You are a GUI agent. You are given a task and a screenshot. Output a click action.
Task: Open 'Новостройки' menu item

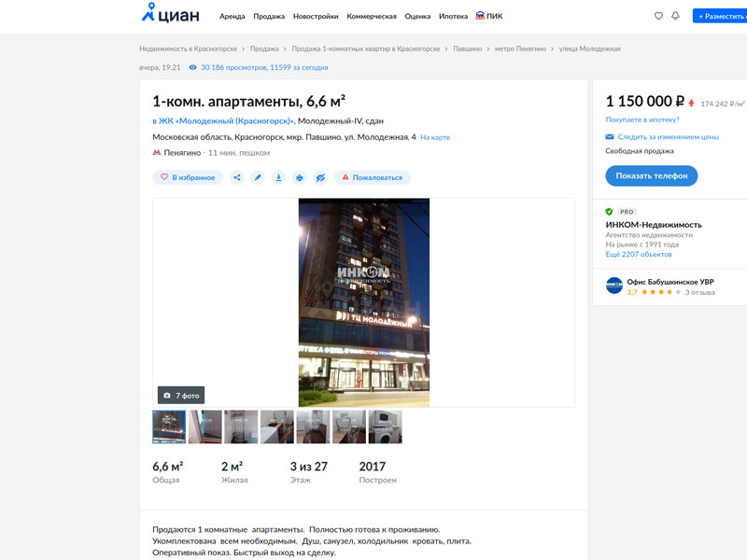tap(316, 16)
